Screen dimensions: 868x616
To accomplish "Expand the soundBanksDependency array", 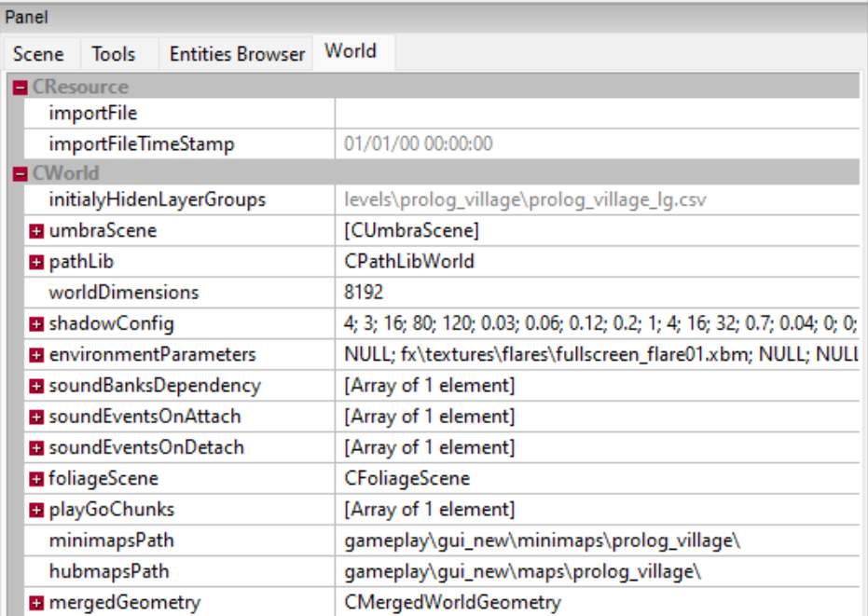I will click(x=36, y=386).
